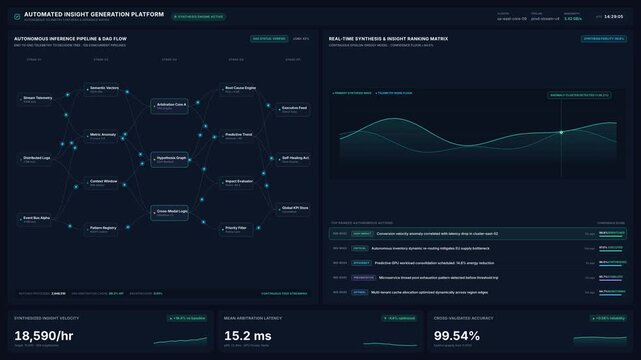The width and height of the screenshot is (641, 360).
Task: Select the Execution Feed output node
Action: (x=293, y=110)
